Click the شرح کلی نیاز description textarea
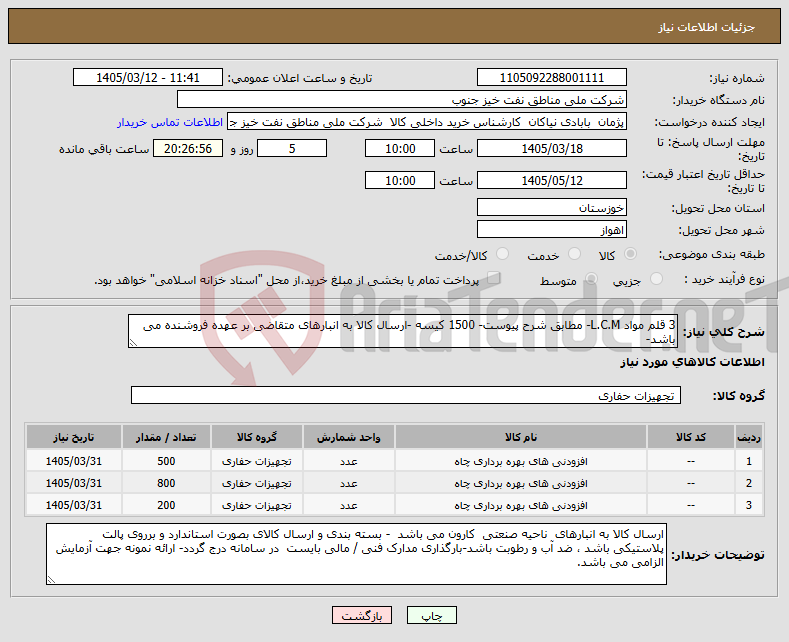This screenshot has height=642, width=789. (403, 331)
